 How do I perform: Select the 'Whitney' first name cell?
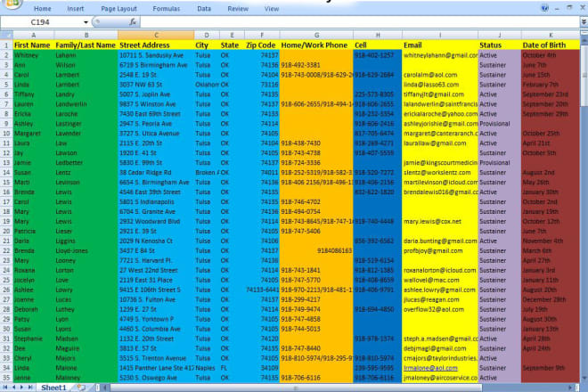(x=33, y=55)
